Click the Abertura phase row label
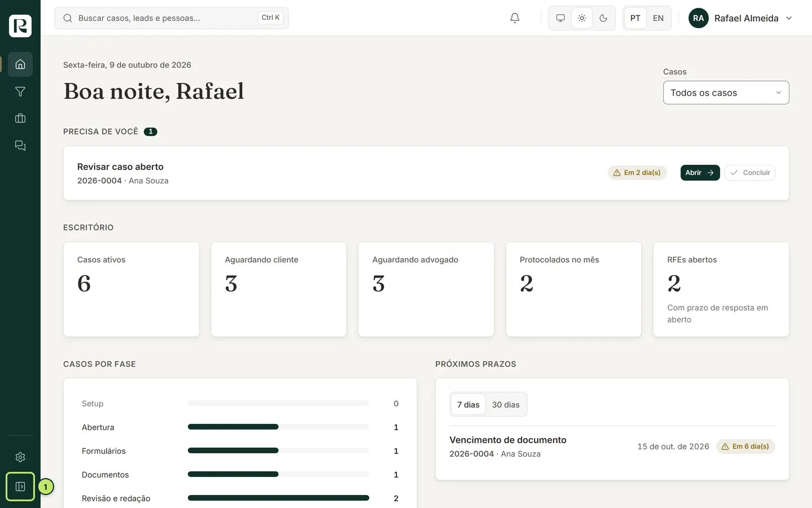 [x=98, y=427]
